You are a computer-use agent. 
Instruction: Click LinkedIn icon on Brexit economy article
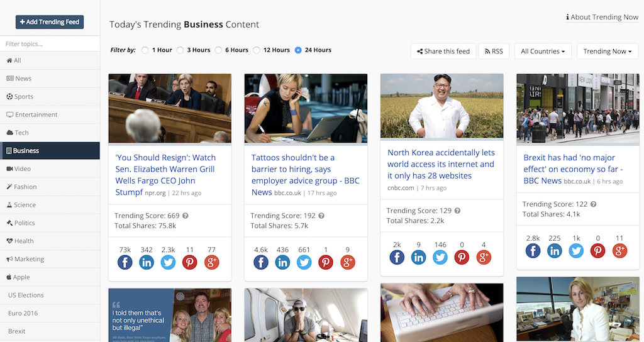tap(555, 250)
